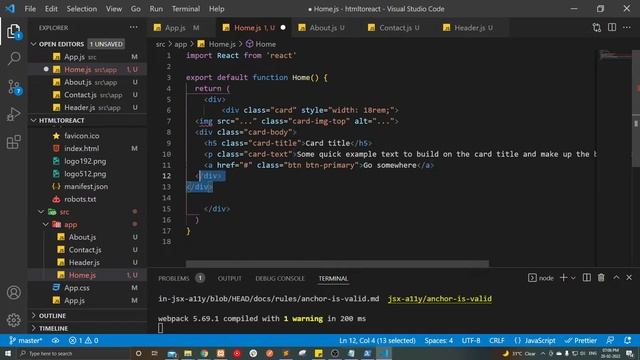Open the Accounts menu icon

(13, 292)
